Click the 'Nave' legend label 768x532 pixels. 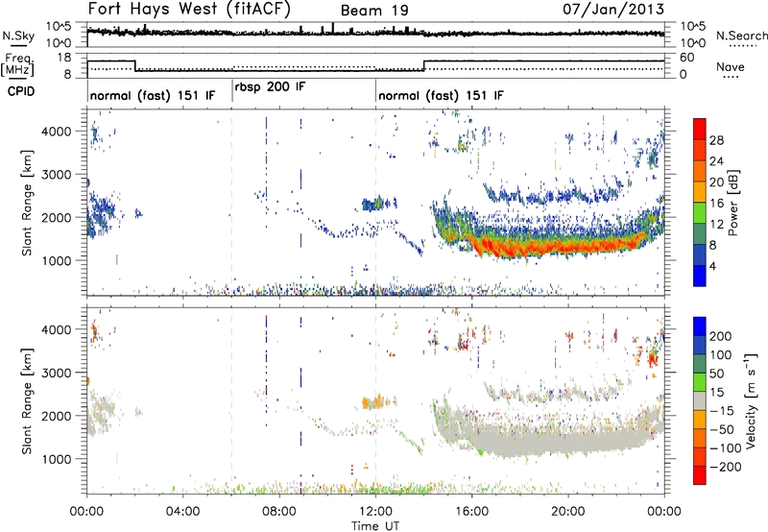coord(731,66)
